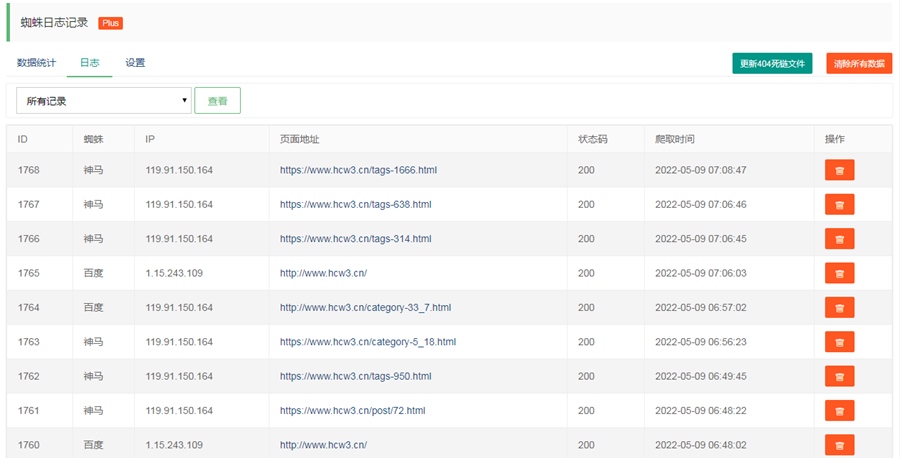Select the 日志 tab

[x=90, y=63]
